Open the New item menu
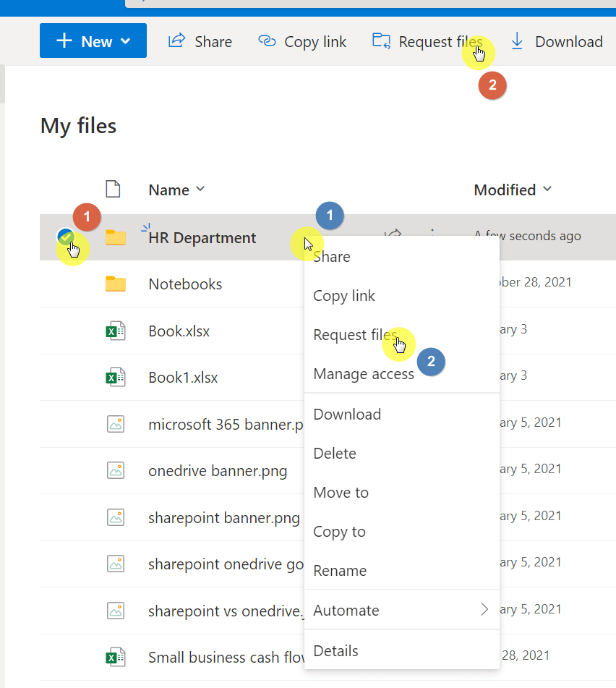The height and width of the screenshot is (688, 616). [93, 41]
